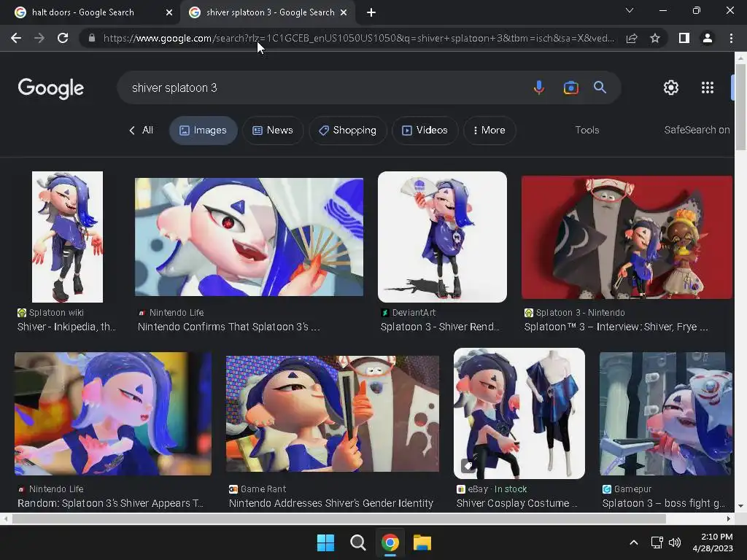Open search Tools options
This screenshot has width=747, height=560.
tap(587, 130)
